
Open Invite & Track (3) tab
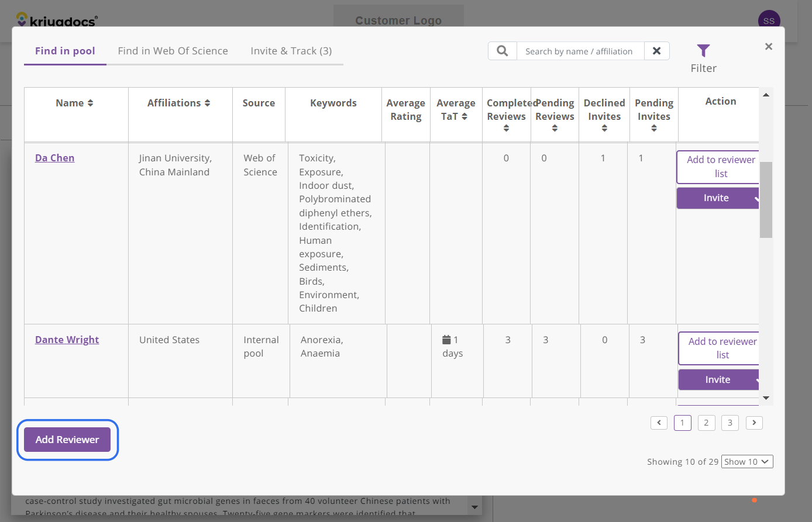click(291, 51)
